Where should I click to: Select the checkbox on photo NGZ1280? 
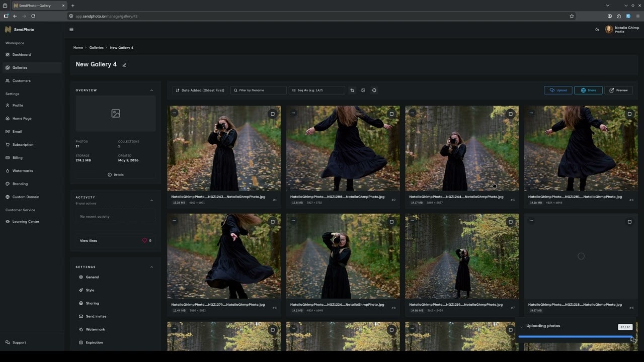coord(391,114)
